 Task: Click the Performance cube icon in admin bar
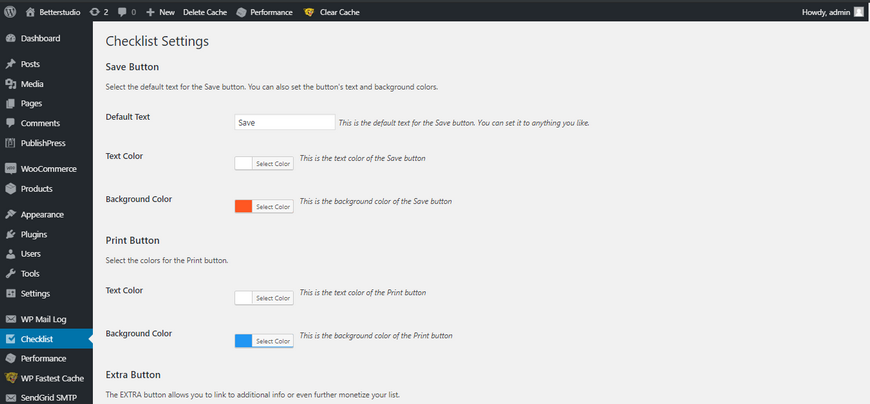241,12
